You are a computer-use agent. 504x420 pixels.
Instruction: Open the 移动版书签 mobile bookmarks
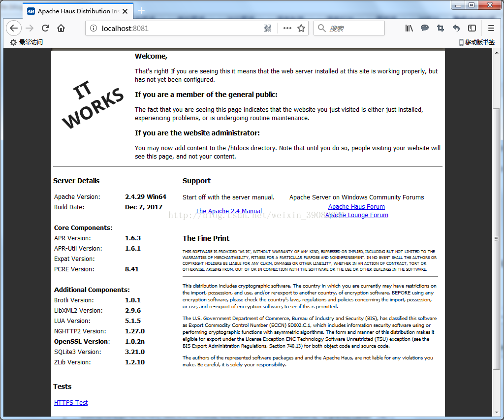(x=476, y=42)
